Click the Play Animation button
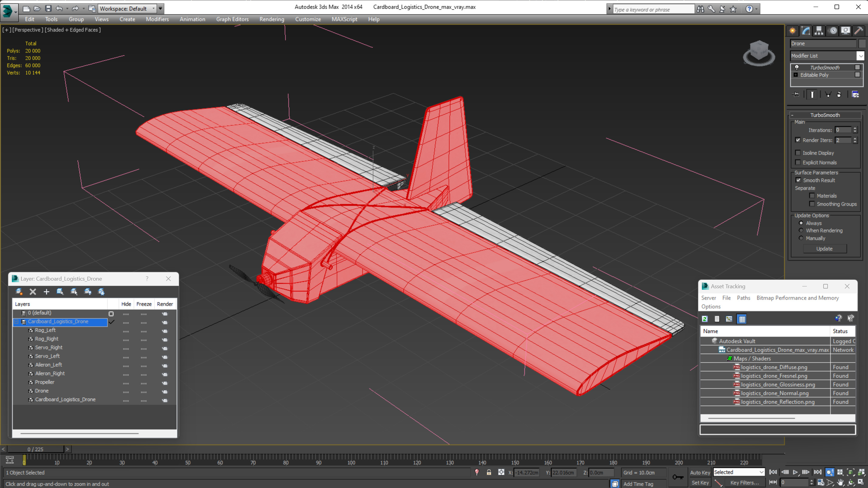This screenshot has height=488, width=868. click(x=795, y=472)
